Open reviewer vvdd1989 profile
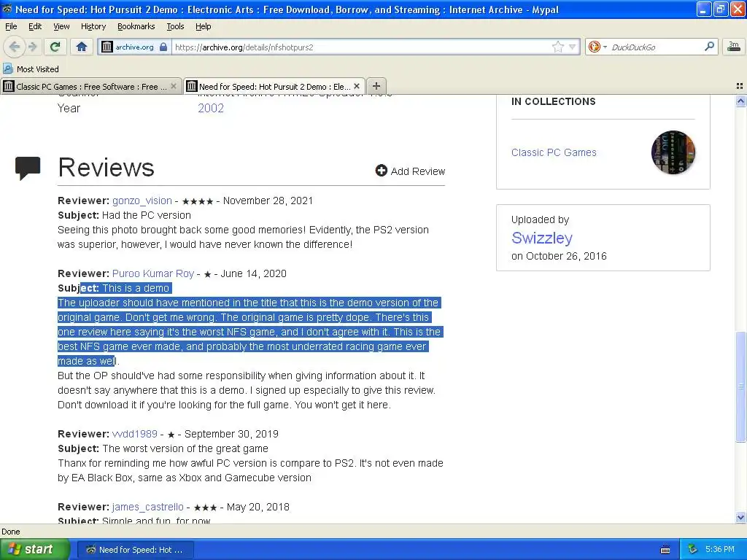747x560 pixels. point(135,434)
